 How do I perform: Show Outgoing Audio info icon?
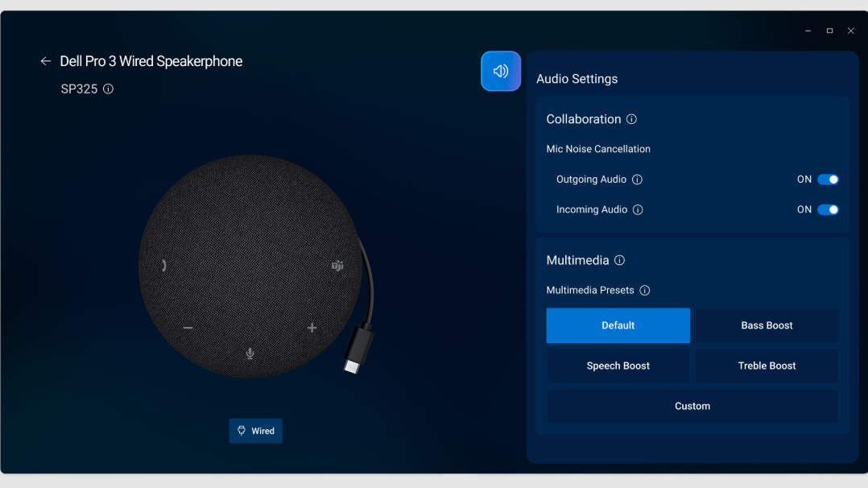[x=637, y=180]
